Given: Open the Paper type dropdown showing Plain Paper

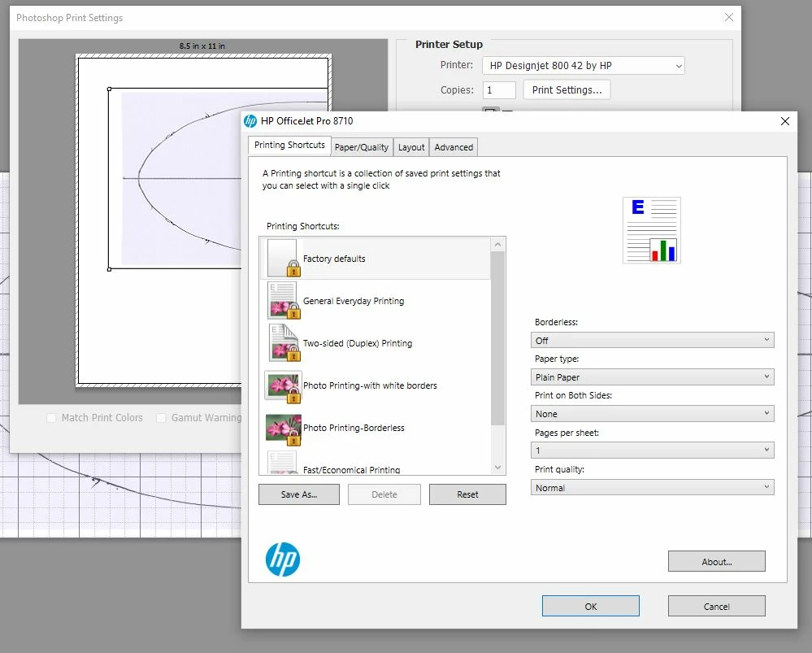Looking at the screenshot, I should pyautogui.click(x=652, y=377).
